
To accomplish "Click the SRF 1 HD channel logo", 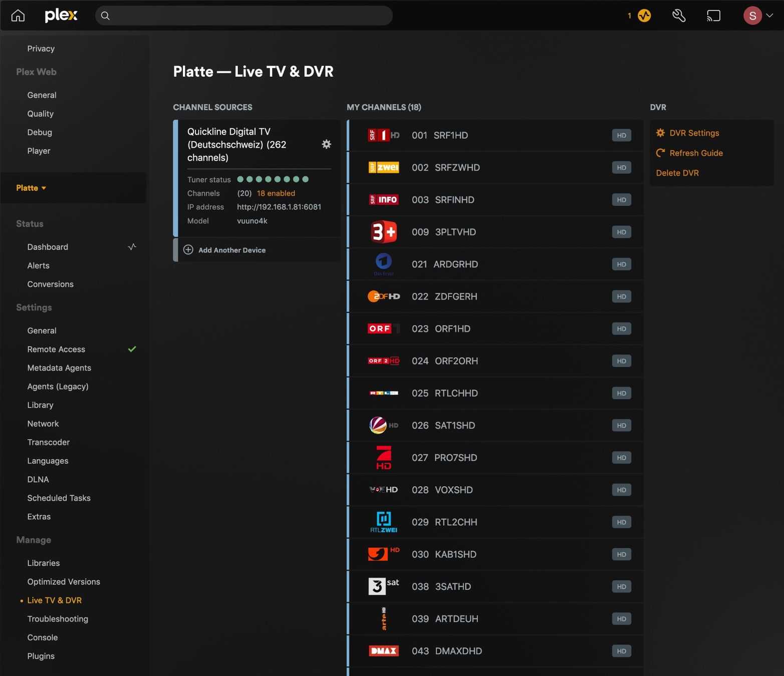I will coord(384,135).
